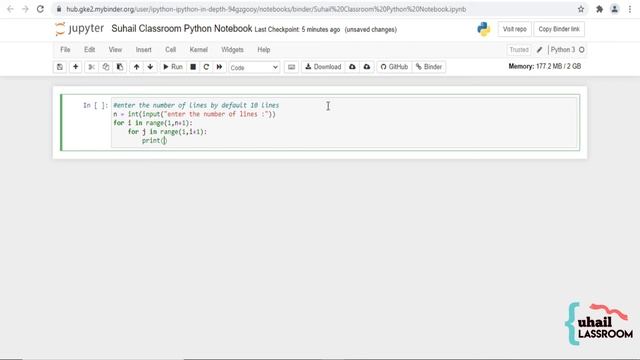Go back with the browser back arrow
Screen dimensions: 640x360
[x=10, y=9]
